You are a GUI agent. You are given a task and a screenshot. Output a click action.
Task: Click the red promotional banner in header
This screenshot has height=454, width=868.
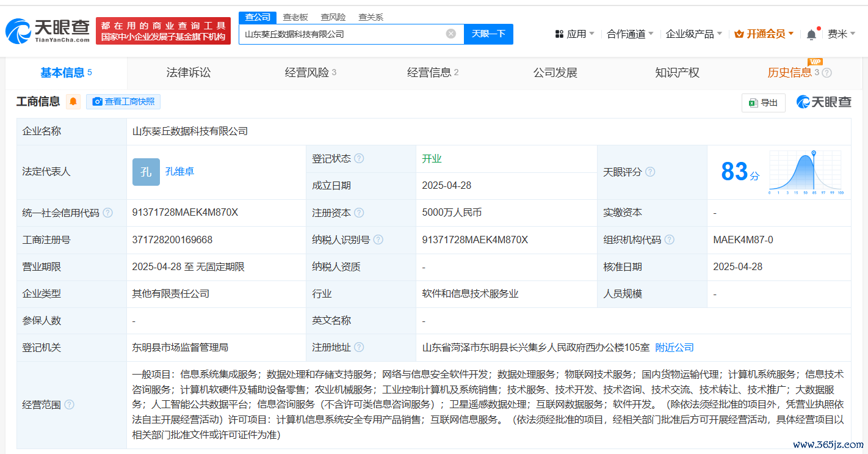coord(163,31)
